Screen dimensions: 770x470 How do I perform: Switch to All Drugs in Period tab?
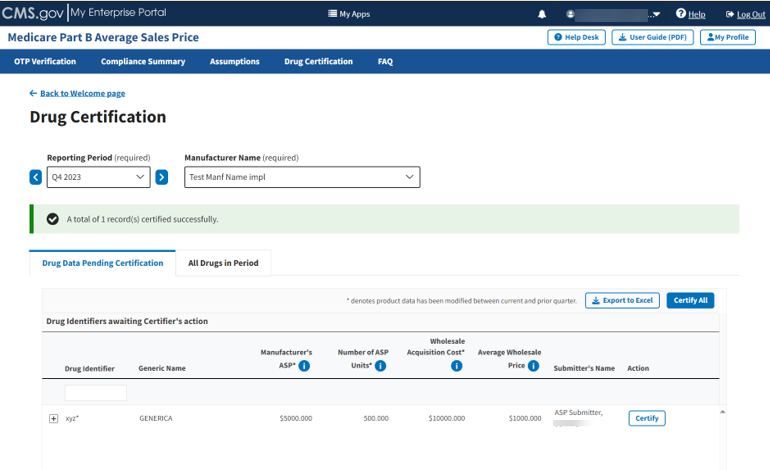click(x=223, y=263)
